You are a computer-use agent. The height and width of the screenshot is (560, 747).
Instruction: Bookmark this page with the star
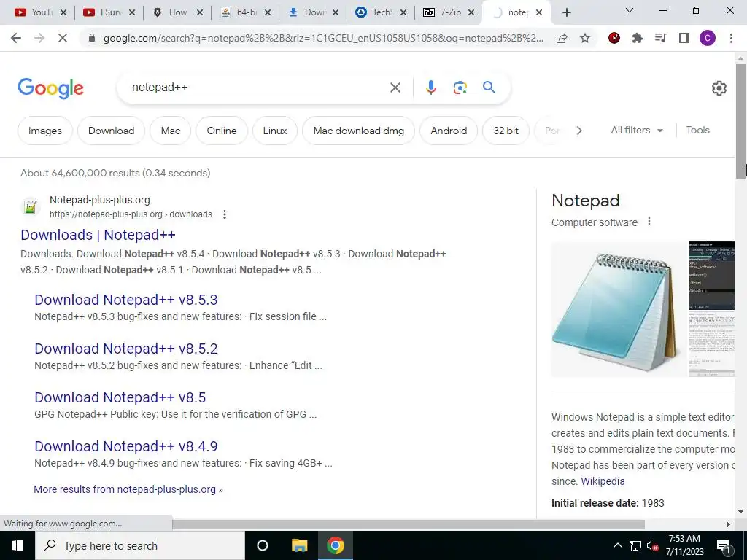584,38
